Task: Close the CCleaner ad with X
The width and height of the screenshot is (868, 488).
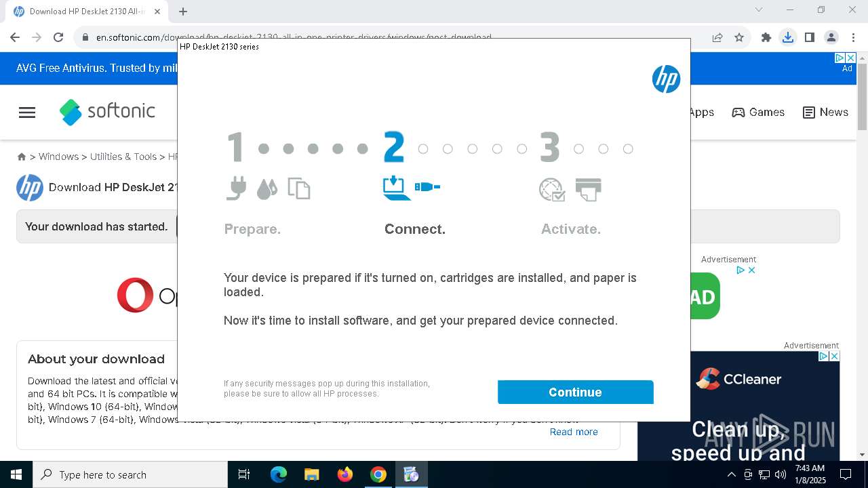Action: coord(834,356)
